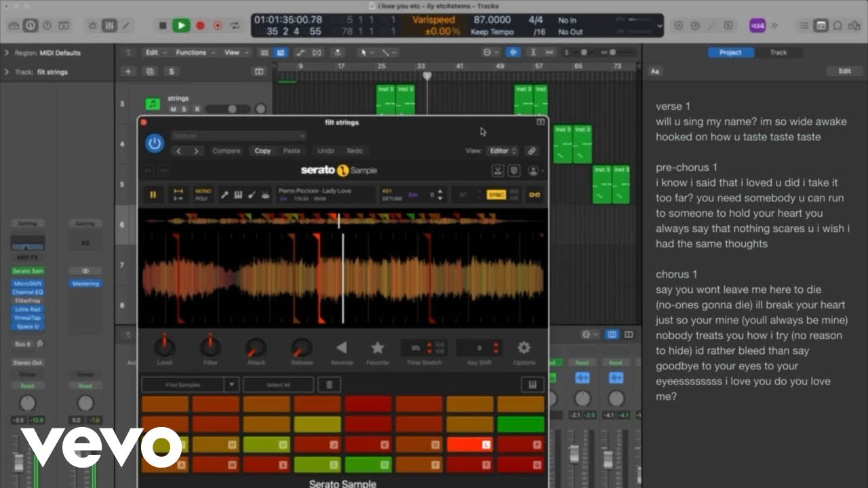This screenshot has height=488, width=868.
Task: Toggle the Mixer button in the control bar
Action: point(108,26)
